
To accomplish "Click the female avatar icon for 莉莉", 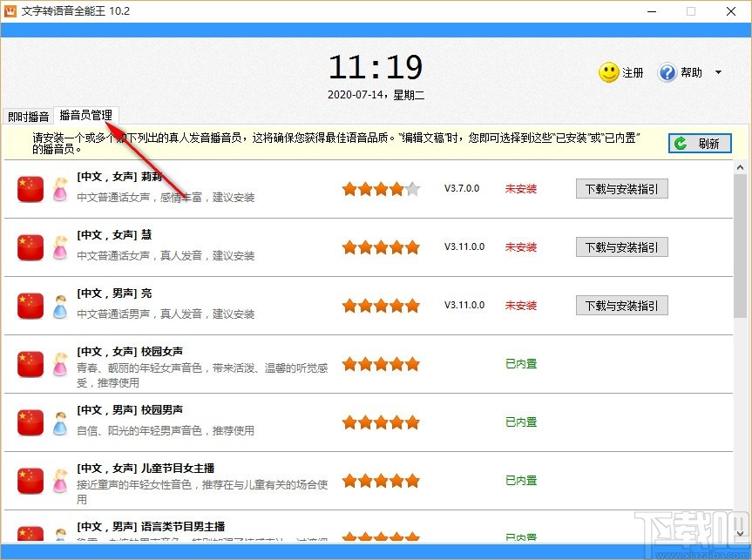I will tap(60, 189).
